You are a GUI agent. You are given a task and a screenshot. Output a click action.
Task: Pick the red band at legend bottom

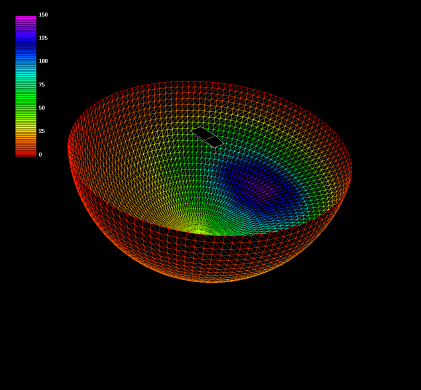(26, 153)
